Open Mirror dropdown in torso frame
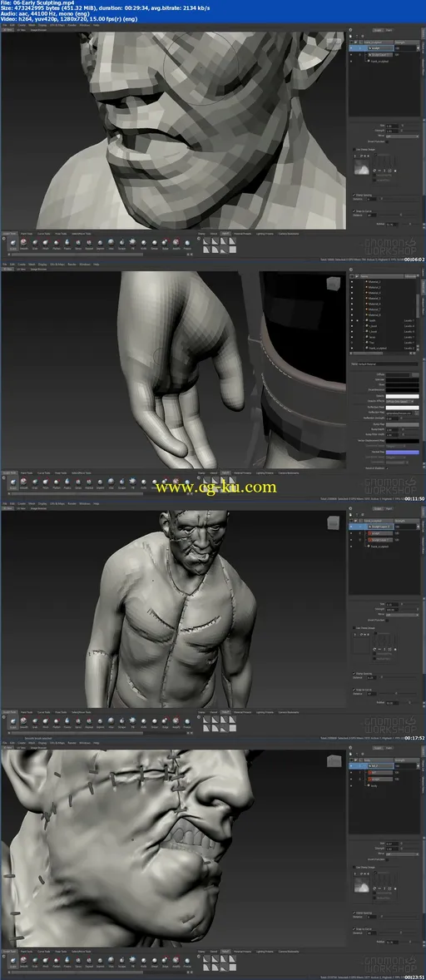The image size is (426, 980). click(x=402, y=616)
